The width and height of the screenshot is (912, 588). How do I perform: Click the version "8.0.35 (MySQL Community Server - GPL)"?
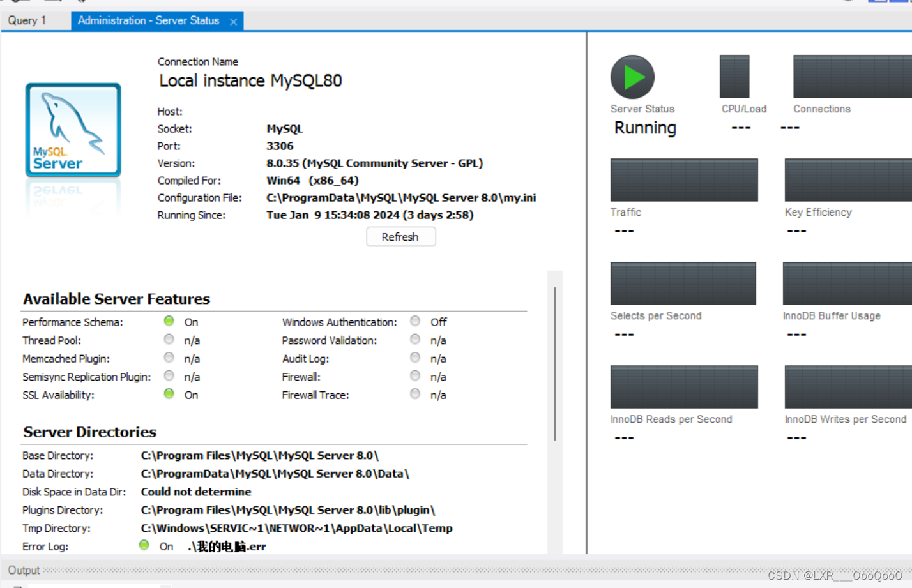click(x=375, y=163)
